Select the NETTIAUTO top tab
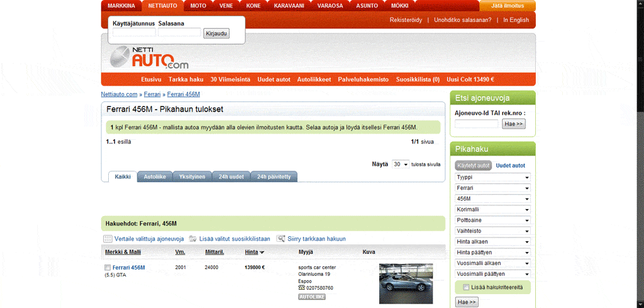Screen dimensions: 644x308 point(163,6)
